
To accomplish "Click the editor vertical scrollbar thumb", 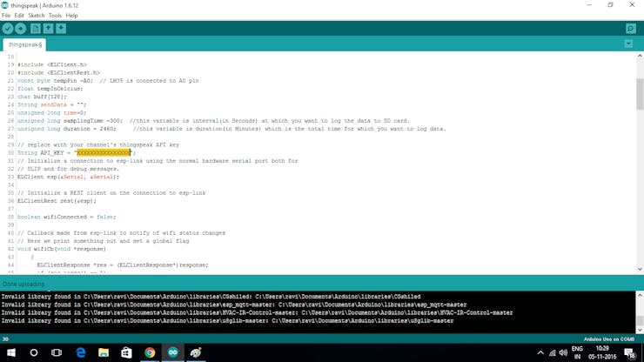I will click(640, 94).
